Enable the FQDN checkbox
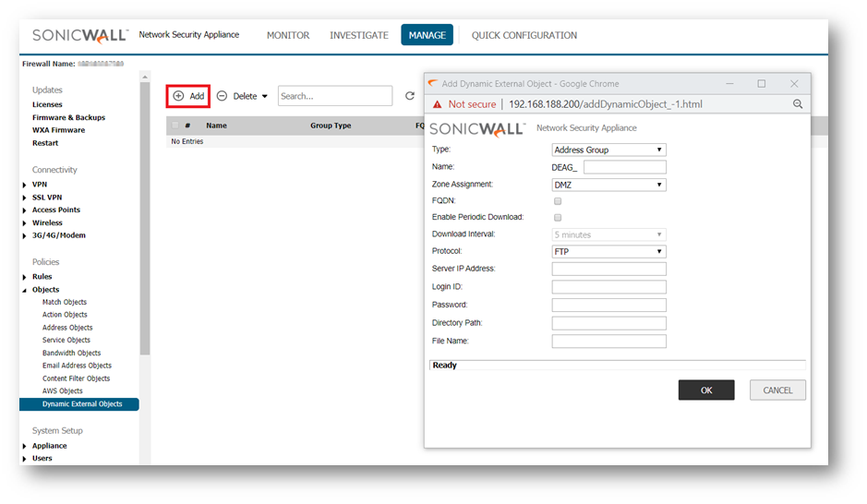 tap(557, 200)
